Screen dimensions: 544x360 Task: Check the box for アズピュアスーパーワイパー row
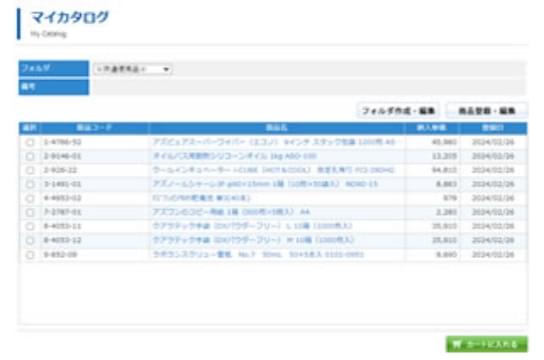tap(30, 142)
